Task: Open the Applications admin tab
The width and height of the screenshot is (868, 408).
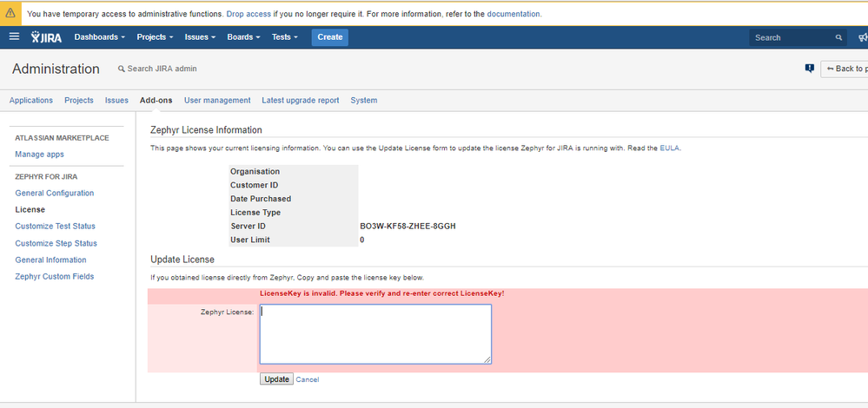Action: click(31, 100)
